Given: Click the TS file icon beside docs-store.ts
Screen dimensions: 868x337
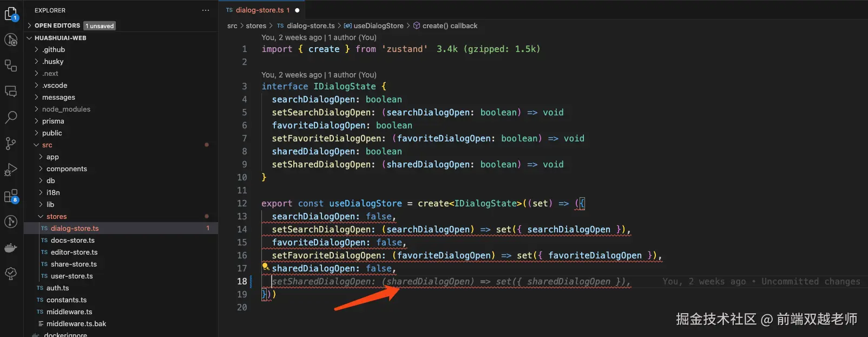Looking at the screenshot, I should [x=44, y=241].
